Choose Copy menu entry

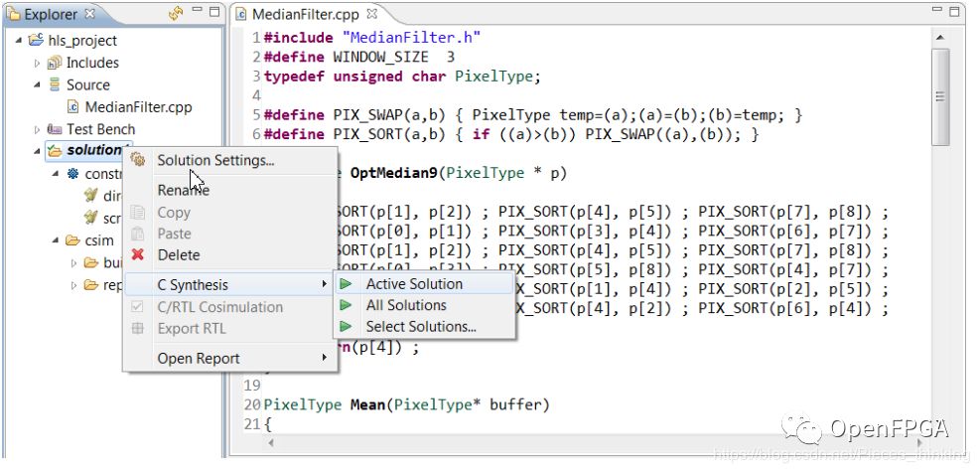pos(230,213)
